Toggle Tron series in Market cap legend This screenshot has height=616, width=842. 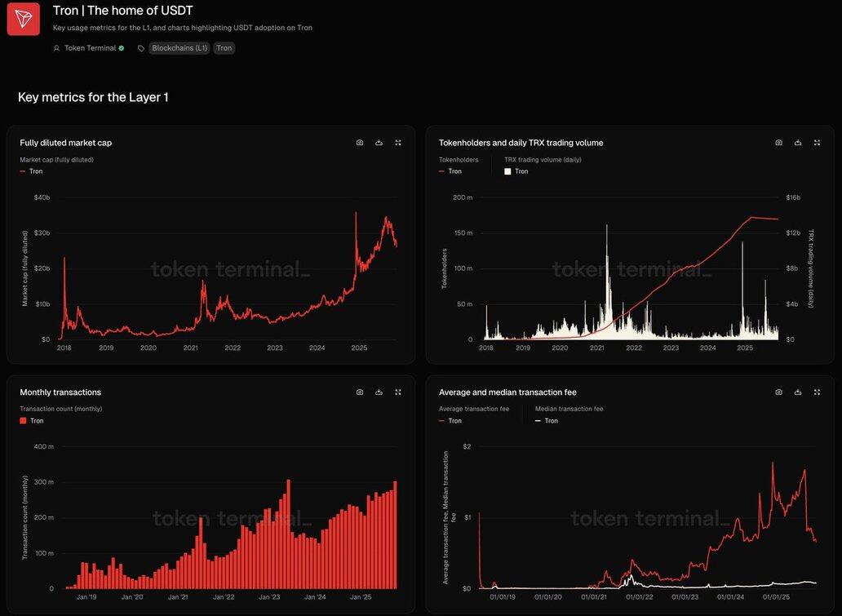(x=35, y=171)
